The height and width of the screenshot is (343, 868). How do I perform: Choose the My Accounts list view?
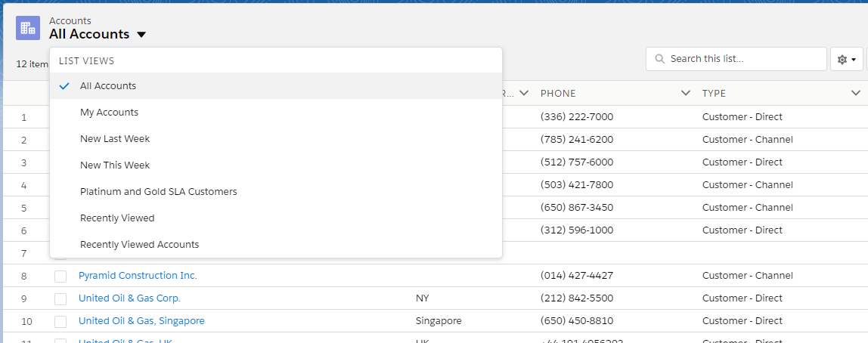coord(109,113)
